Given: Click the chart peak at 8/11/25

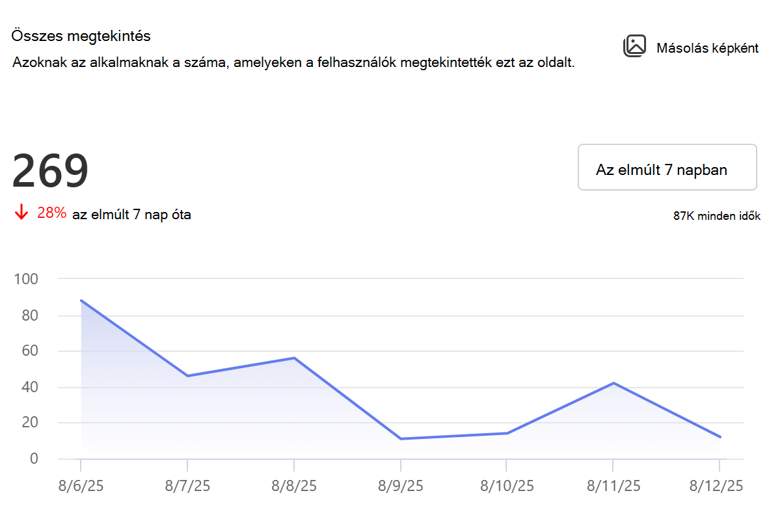Looking at the screenshot, I should tap(614, 383).
